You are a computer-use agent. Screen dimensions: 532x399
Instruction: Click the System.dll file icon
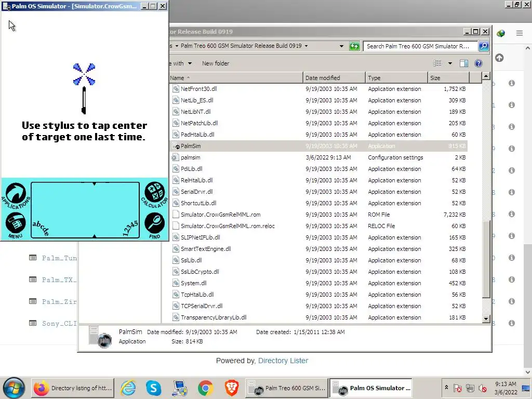coord(176,283)
